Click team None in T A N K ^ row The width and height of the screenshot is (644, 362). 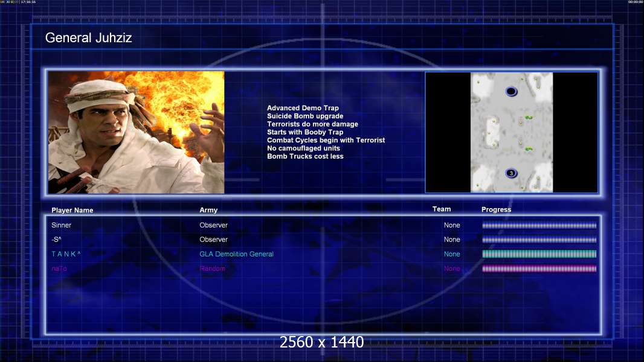[452, 254]
